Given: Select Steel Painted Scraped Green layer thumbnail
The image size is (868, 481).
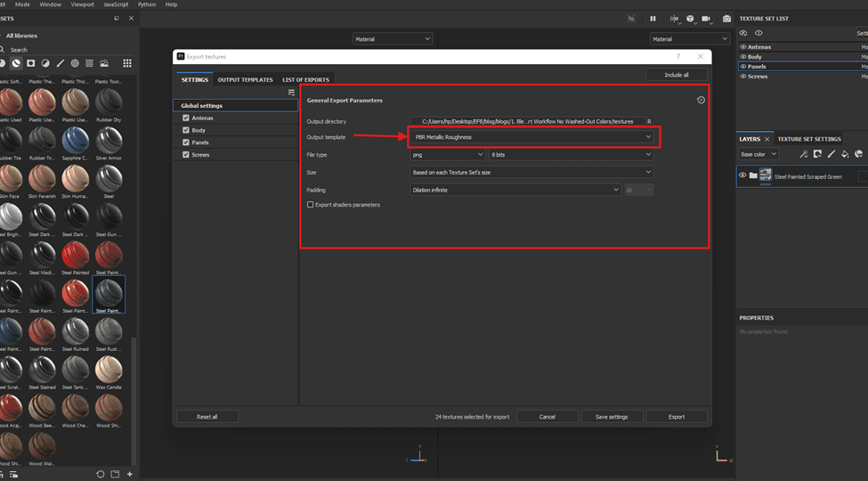Looking at the screenshot, I should coord(765,176).
